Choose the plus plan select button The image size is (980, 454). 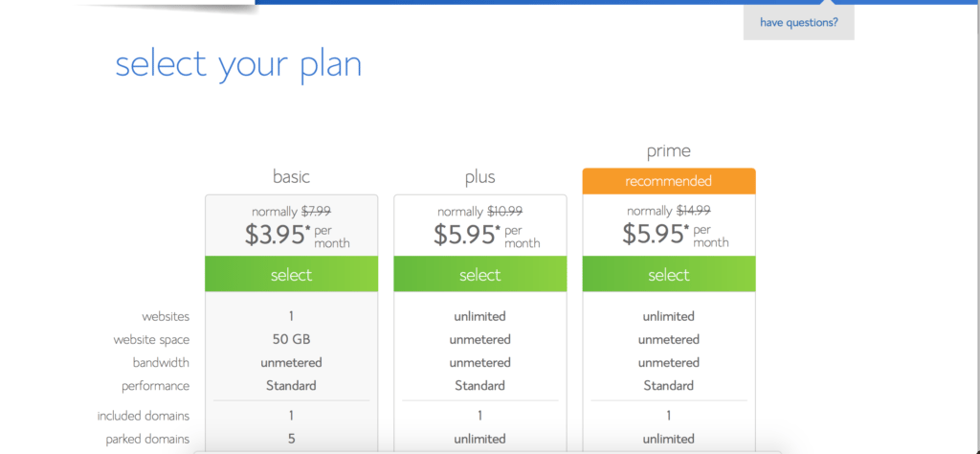click(x=480, y=274)
